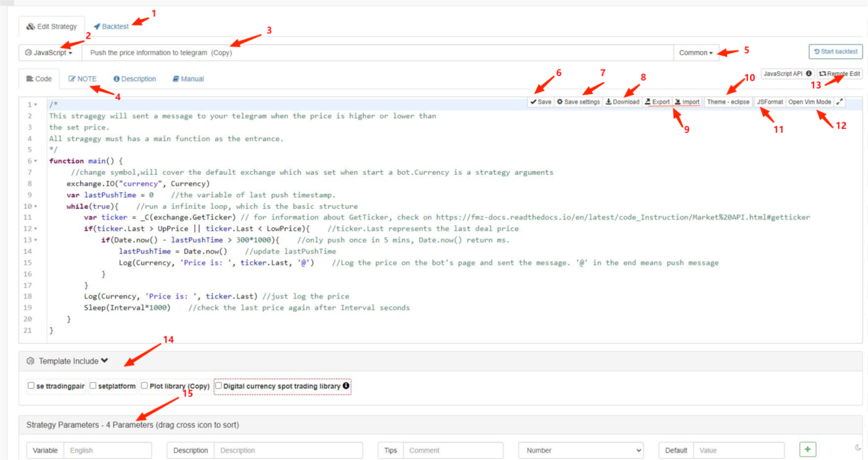Open the NOTE tab
Viewport: 868px width, 460px height.
pos(83,79)
